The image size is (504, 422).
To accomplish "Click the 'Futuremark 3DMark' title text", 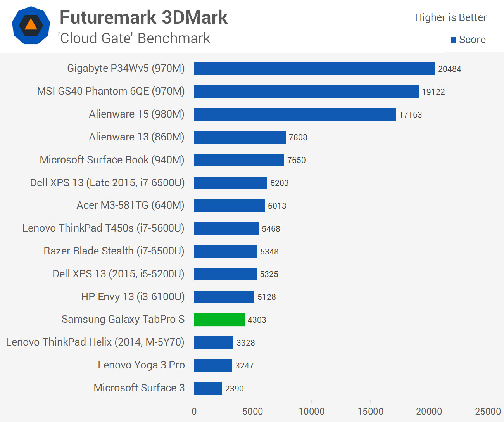I will click(x=143, y=17).
